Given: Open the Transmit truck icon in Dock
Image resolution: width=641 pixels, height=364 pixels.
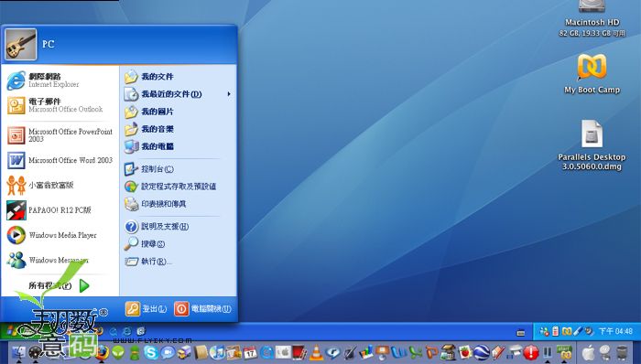Looking at the screenshot, I should pos(185,352).
